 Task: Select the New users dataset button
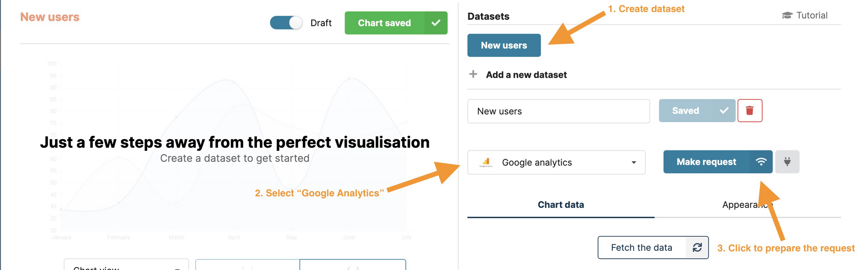[504, 45]
